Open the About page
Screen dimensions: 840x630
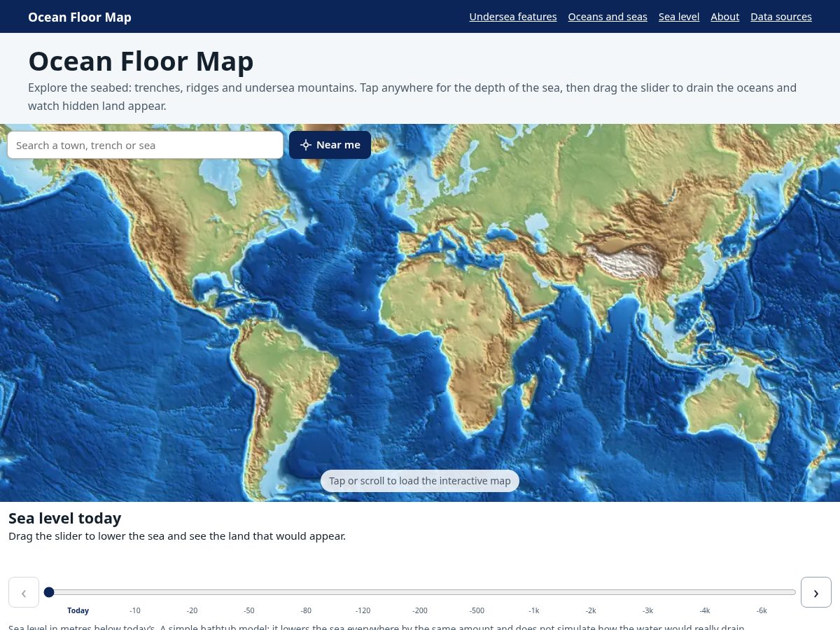(x=725, y=17)
